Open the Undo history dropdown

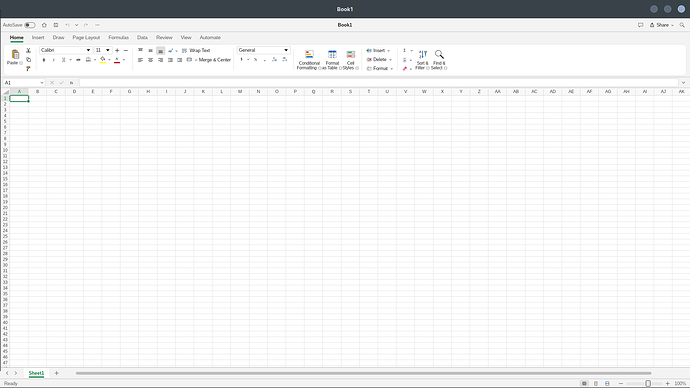point(76,25)
